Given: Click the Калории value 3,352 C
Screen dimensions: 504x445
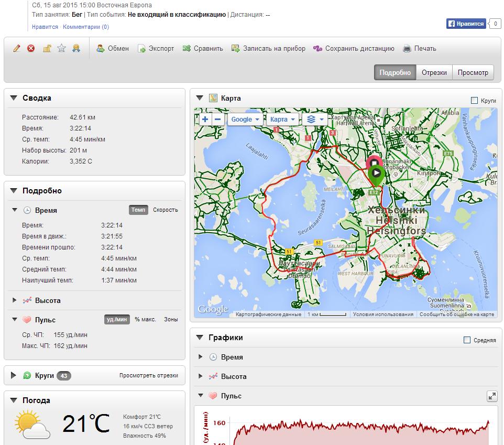Looking at the screenshot, I should (x=81, y=161).
